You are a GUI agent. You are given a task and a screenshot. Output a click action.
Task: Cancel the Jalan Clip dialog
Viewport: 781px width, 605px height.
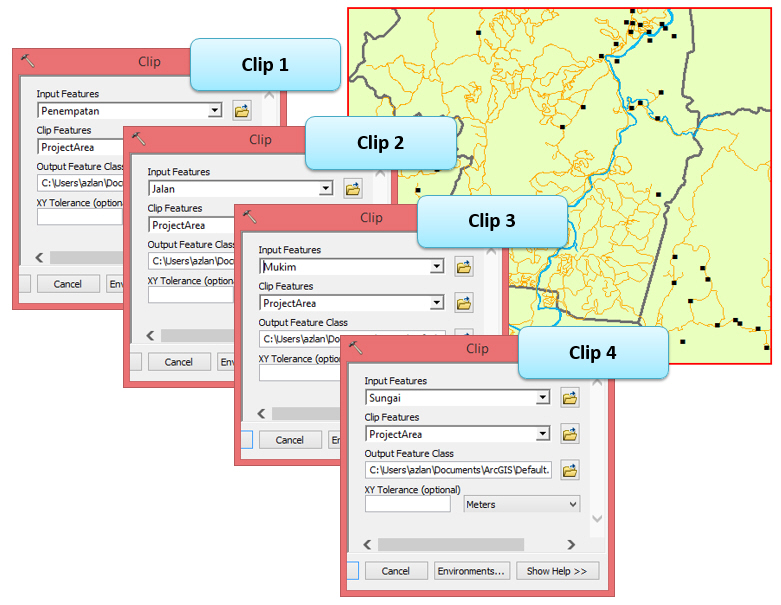click(179, 362)
